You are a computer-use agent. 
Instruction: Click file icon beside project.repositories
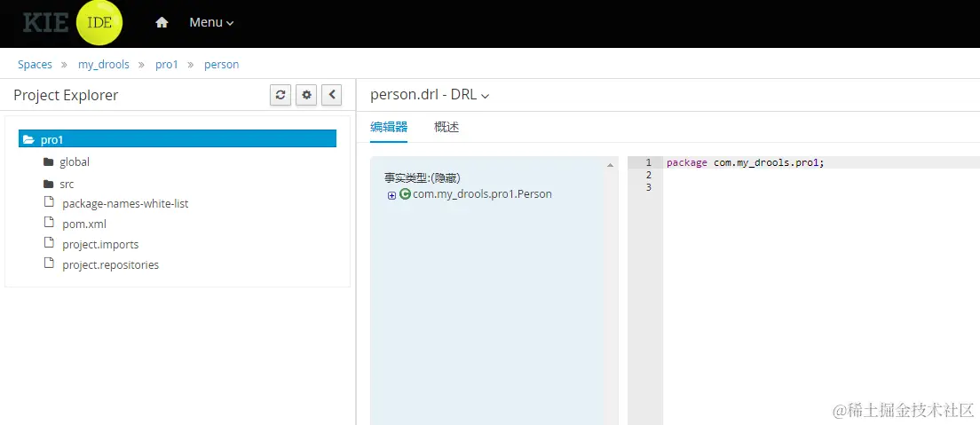coord(49,264)
